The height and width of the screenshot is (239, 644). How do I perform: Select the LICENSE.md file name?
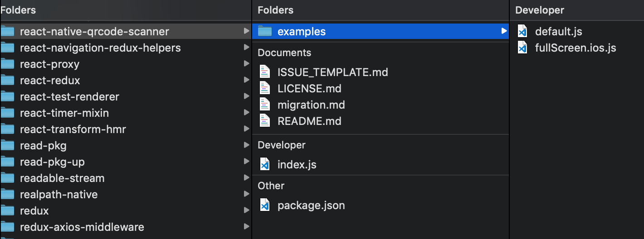309,89
